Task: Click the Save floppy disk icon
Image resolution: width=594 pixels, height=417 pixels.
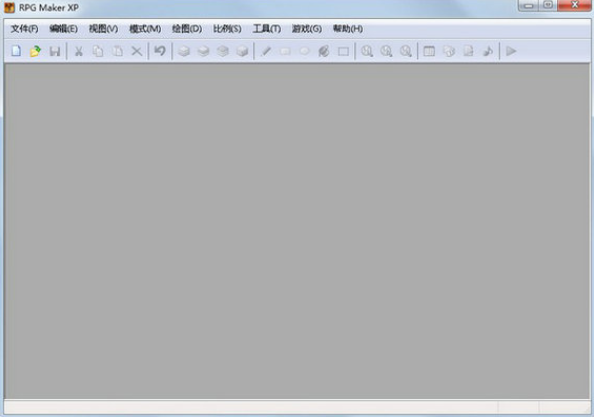Action: click(55, 51)
